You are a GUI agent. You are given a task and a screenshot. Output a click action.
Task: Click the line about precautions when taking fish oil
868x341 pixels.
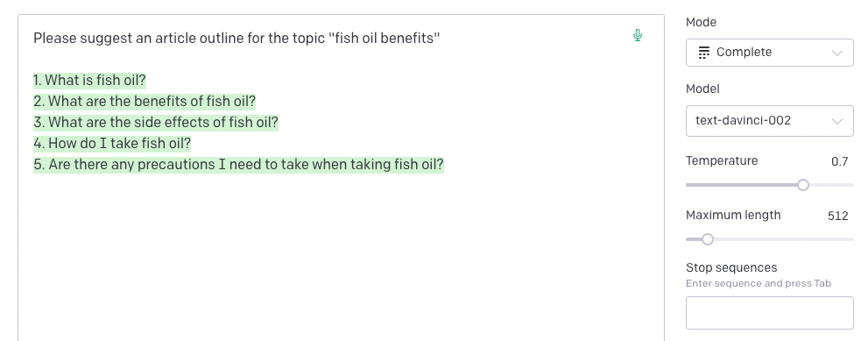[238, 165]
